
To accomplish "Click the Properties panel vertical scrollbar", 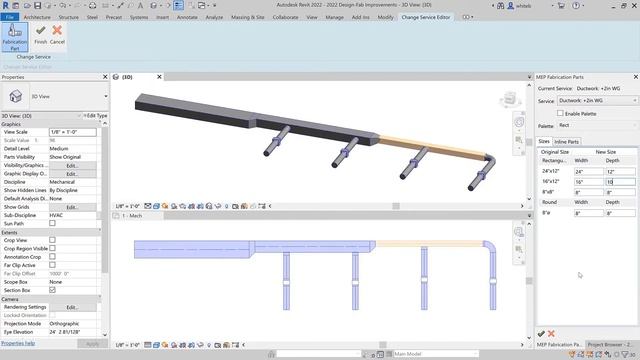I will pos(105,200).
